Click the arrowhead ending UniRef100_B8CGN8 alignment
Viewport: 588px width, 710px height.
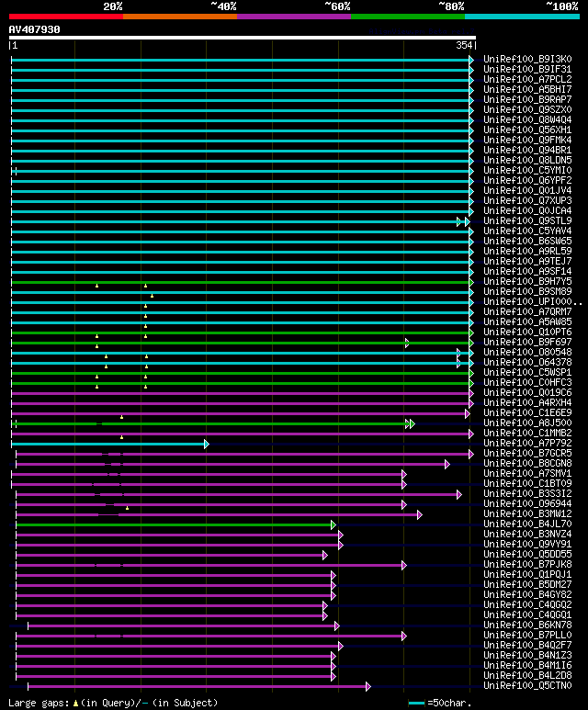click(x=447, y=464)
